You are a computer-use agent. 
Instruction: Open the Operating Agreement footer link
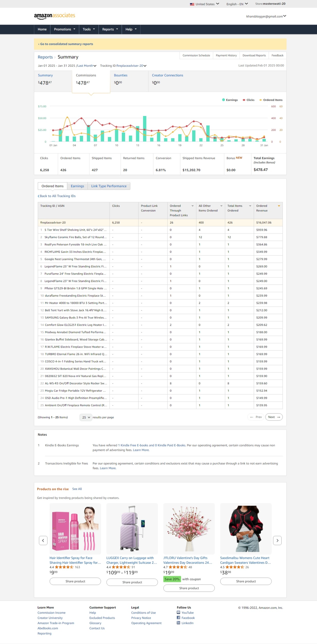click(146, 623)
